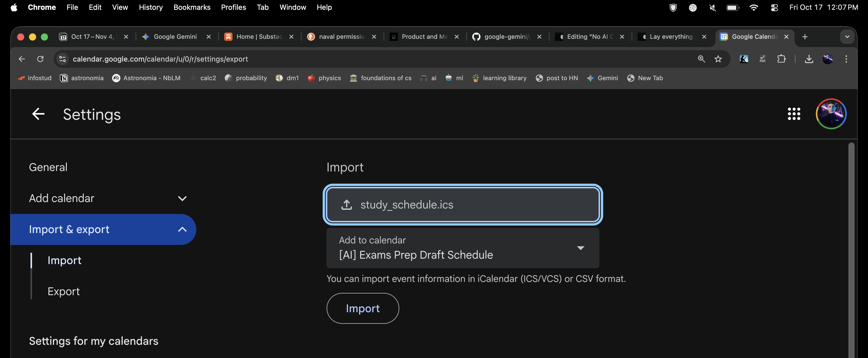This screenshot has height=358, width=868.
Task: Bookmark page with the star icon
Action: pos(718,59)
